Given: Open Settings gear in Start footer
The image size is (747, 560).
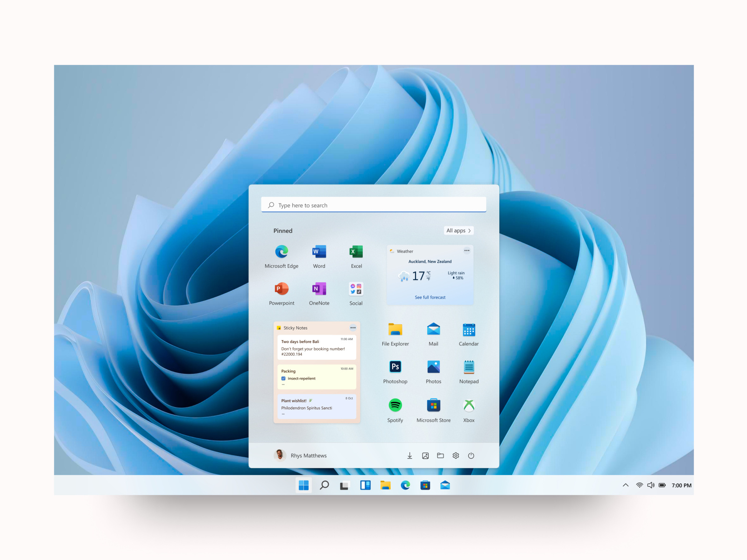Looking at the screenshot, I should [x=456, y=455].
